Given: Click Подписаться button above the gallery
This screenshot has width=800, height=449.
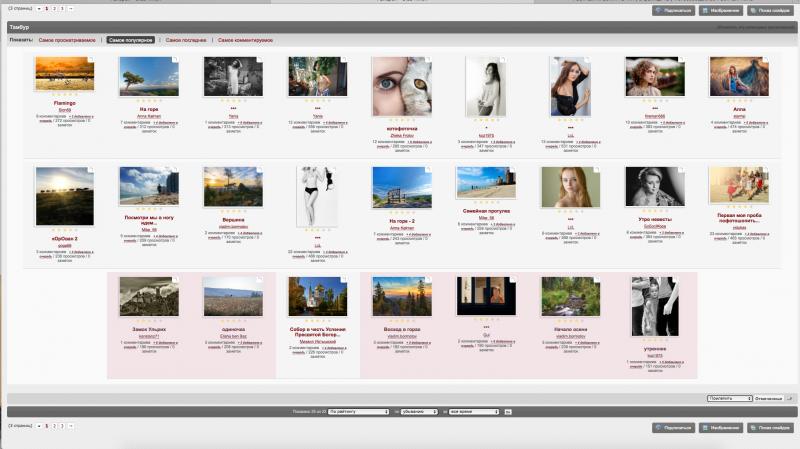Looking at the screenshot, I should [x=673, y=10].
